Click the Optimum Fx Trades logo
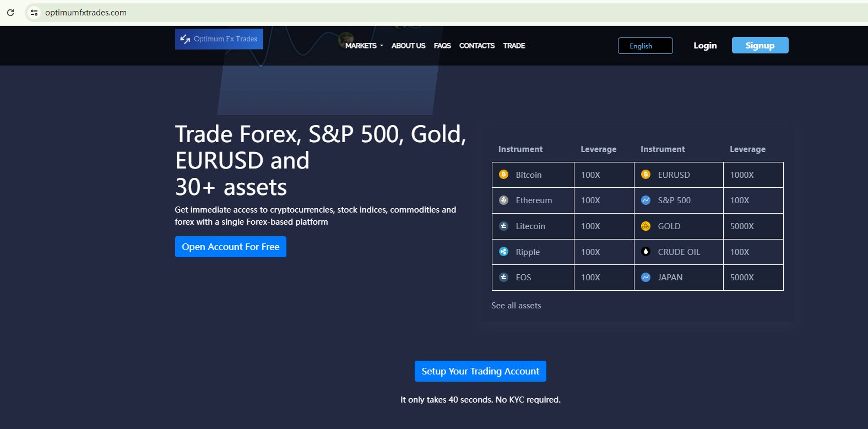The width and height of the screenshot is (868, 429). tap(219, 39)
